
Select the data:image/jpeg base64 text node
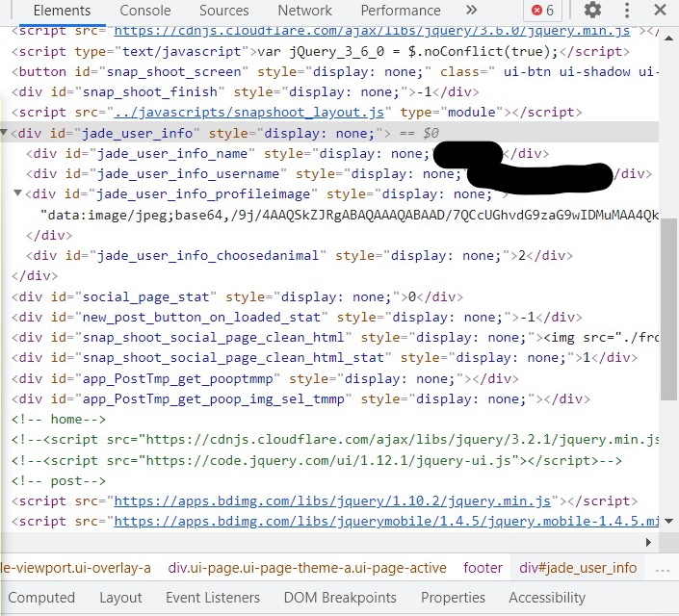coord(350,215)
